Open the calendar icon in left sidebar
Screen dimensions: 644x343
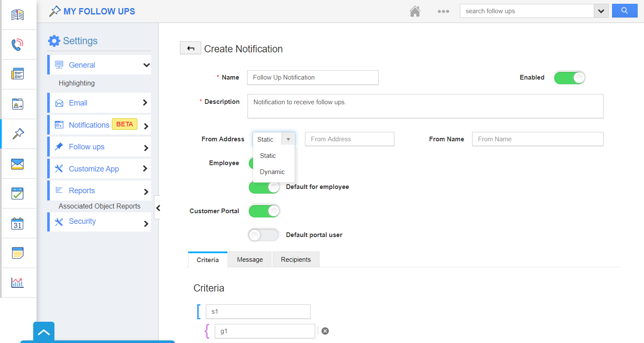point(17,223)
